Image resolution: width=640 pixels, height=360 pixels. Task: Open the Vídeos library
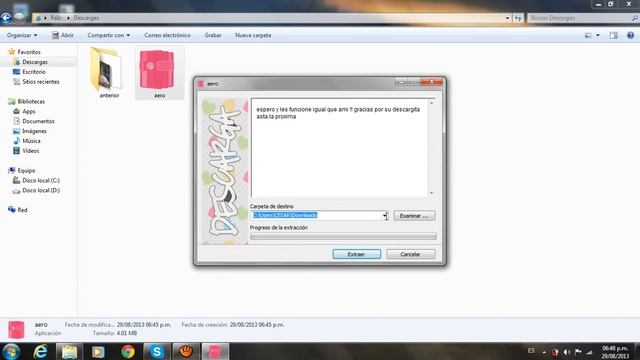(31, 151)
